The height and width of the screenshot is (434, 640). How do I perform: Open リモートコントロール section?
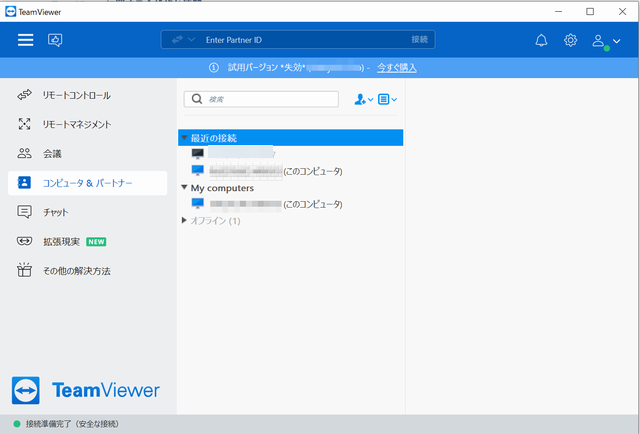click(87, 95)
